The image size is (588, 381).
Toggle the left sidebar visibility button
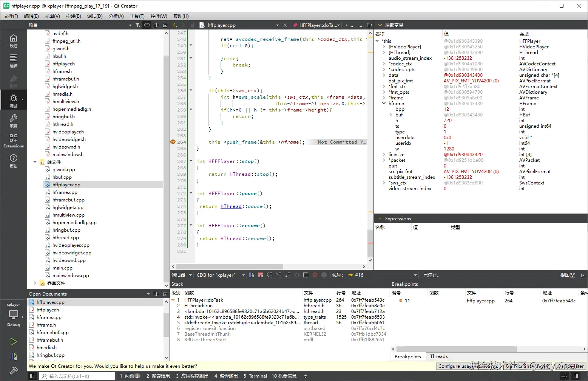tap(32, 376)
